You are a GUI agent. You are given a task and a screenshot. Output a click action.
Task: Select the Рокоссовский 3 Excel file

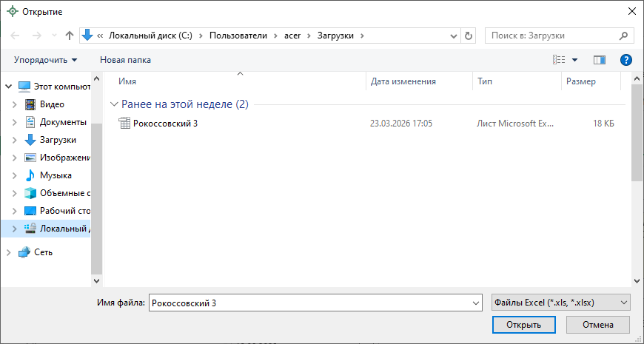point(165,124)
